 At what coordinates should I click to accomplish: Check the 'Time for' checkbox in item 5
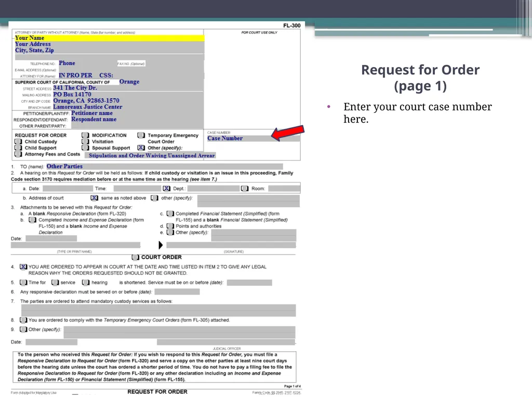click(23, 283)
